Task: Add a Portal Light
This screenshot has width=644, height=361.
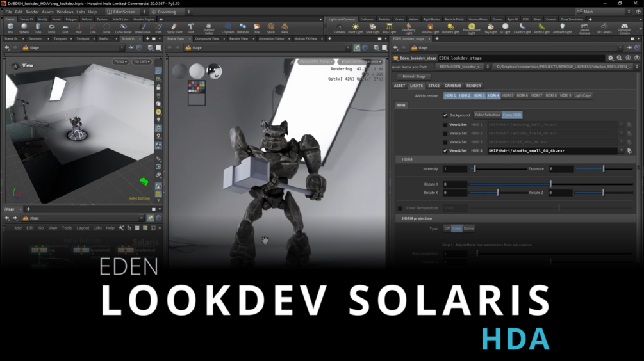Action: point(541,28)
